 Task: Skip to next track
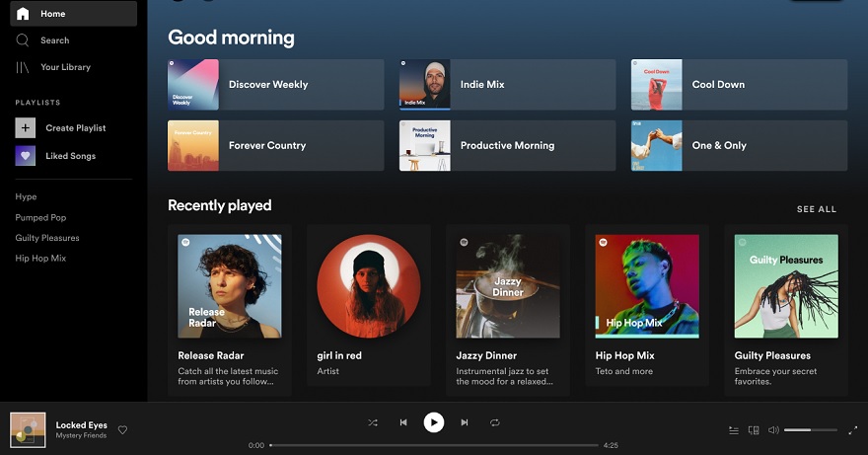[465, 422]
